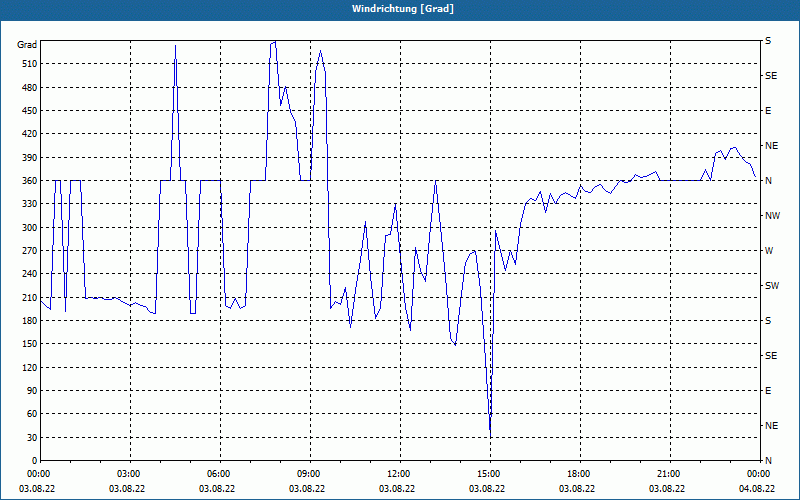Click the 300 y-axis value
This screenshot has width=800, height=500.
coord(29,228)
